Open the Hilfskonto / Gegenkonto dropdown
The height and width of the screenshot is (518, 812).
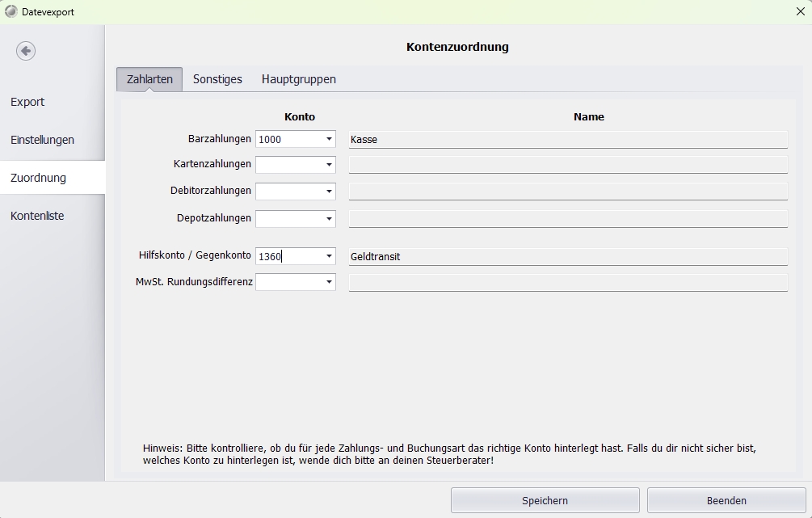329,256
